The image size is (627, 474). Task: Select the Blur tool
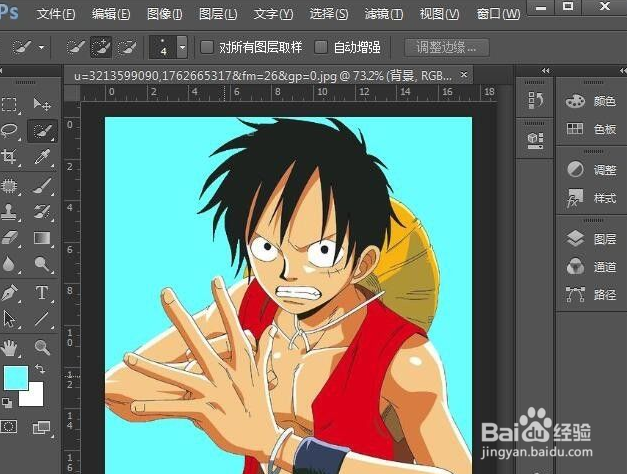tap(10, 264)
